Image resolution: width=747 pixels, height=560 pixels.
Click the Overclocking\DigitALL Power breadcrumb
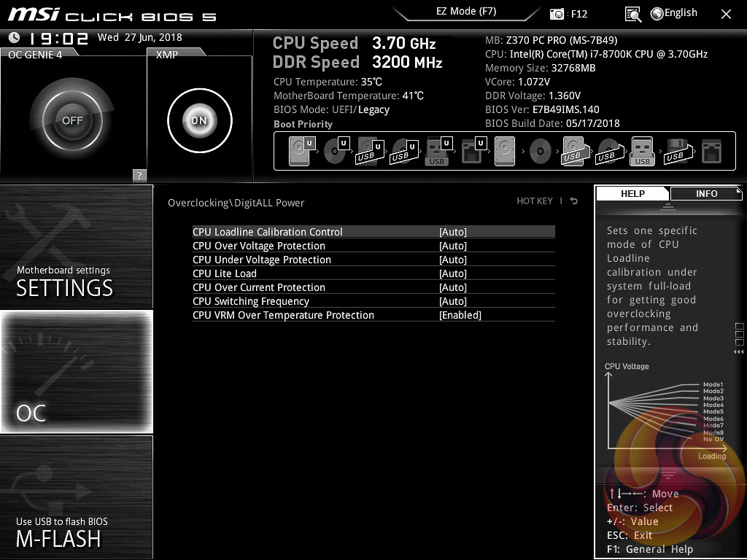click(236, 203)
